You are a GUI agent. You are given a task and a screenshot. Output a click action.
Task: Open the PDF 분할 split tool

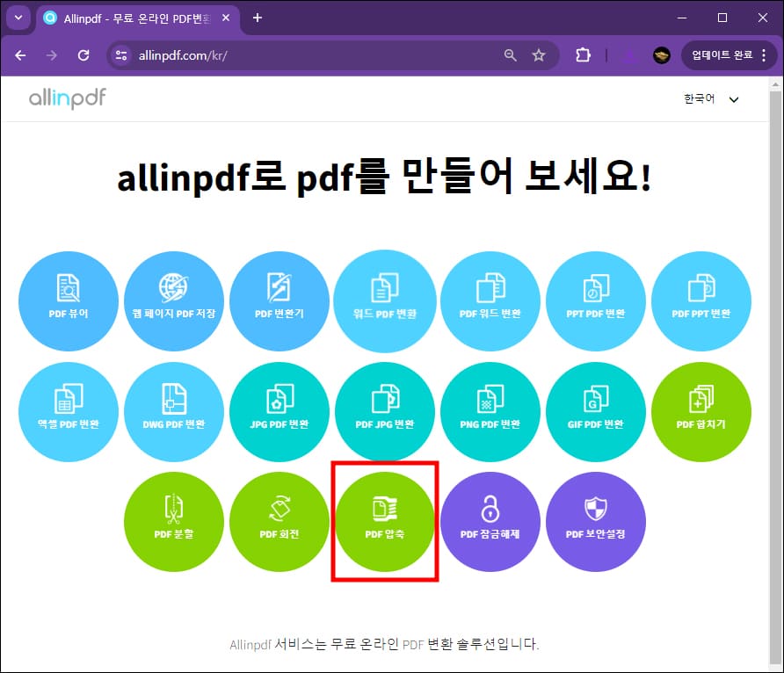click(x=174, y=521)
